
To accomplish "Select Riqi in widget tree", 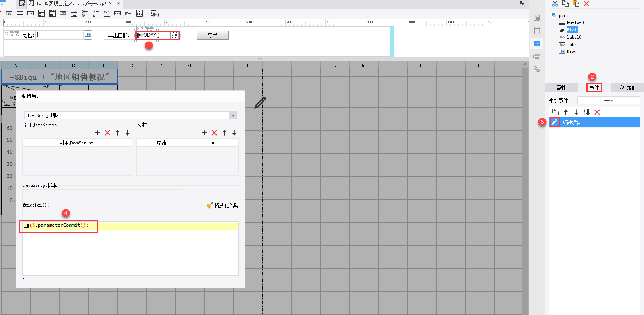I will (x=572, y=30).
